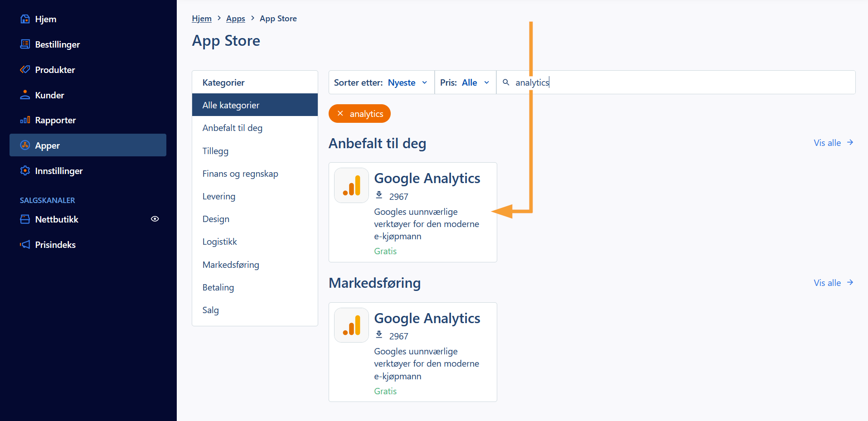Click the Anbefalt til deg section heading
Viewport: 868px width, 421px height.
tap(377, 143)
